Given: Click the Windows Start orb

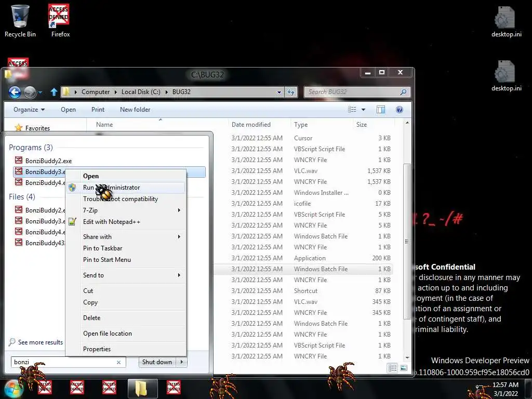Looking at the screenshot, I should pos(12,389).
